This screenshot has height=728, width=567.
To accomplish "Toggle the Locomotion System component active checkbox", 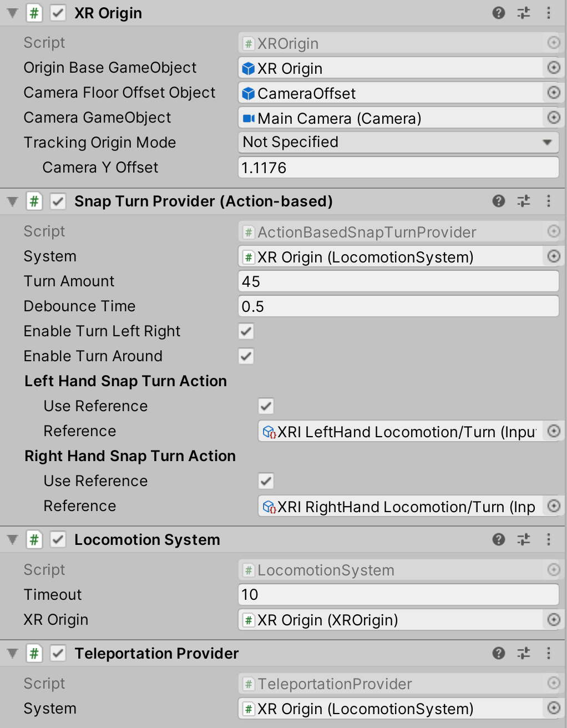I will (x=58, y=539).
